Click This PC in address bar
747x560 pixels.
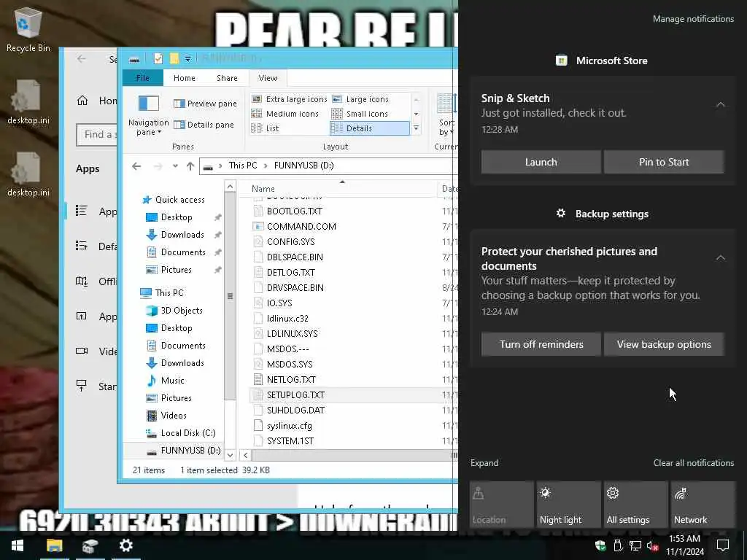242,166
